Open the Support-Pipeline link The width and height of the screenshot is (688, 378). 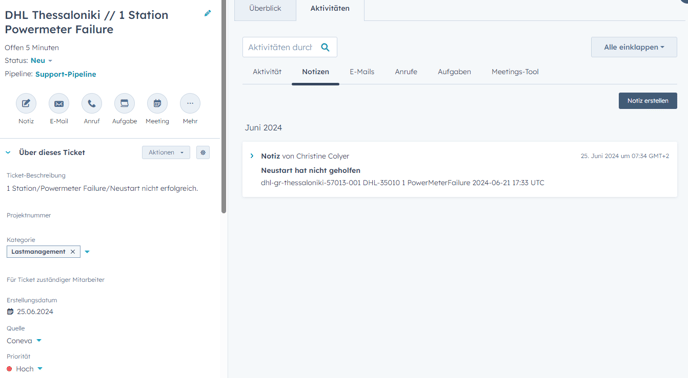66,74
